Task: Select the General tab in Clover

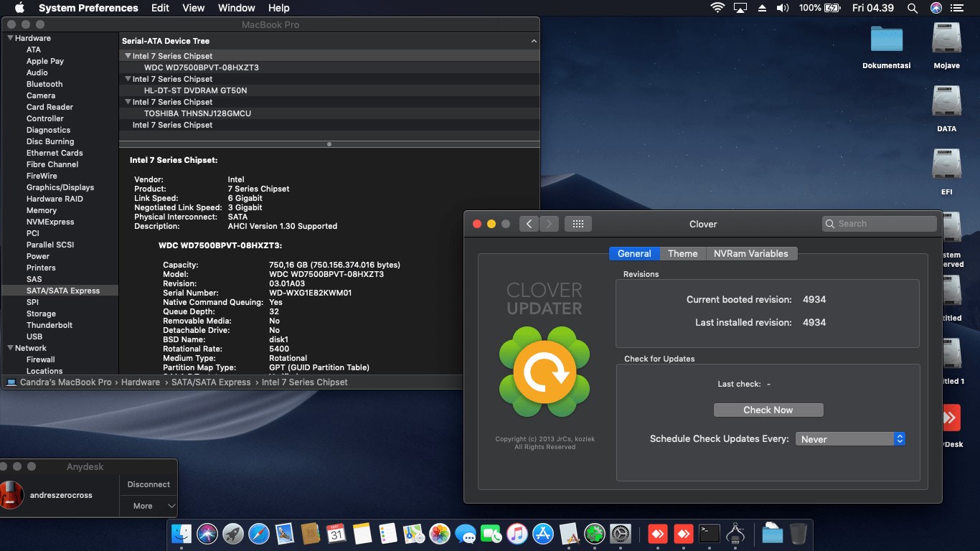Action: point(634,253)
